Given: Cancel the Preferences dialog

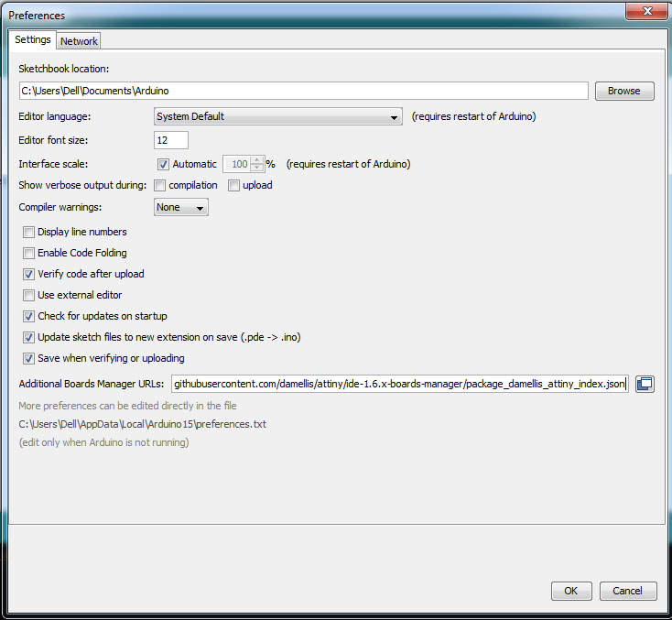Looking at the screenshot, I should click(628, 591).
